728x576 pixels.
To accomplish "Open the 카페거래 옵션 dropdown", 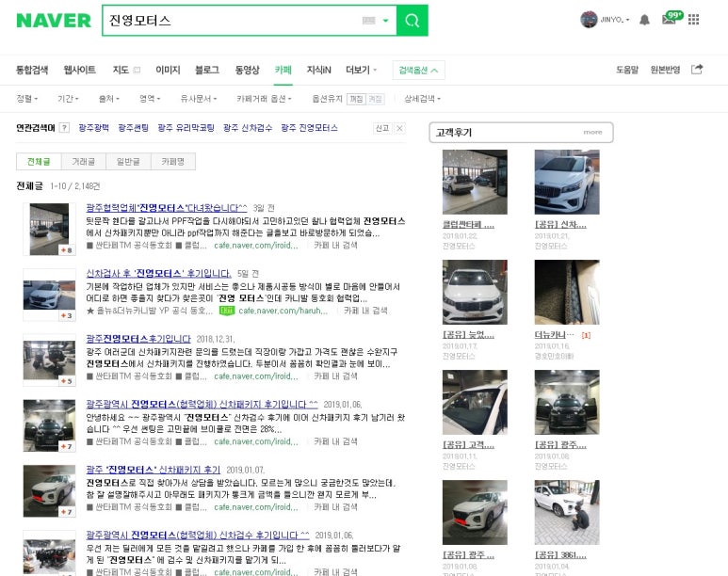I will [265, 99].
